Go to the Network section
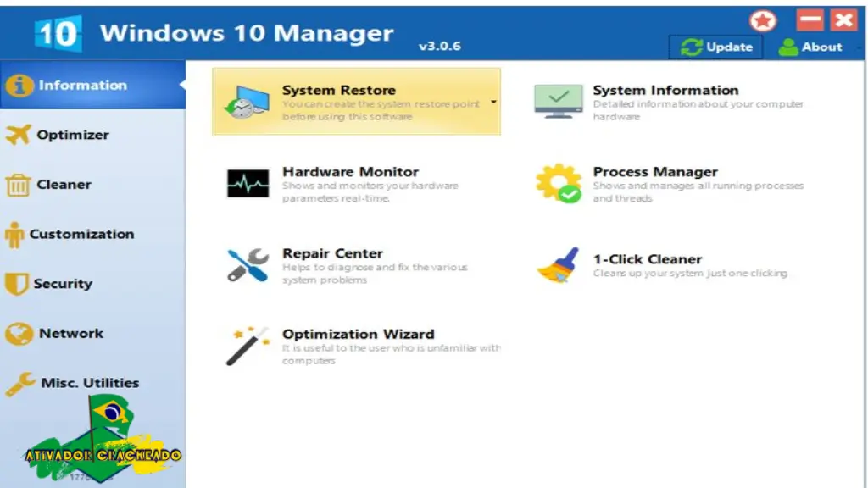 coord(92,334)
